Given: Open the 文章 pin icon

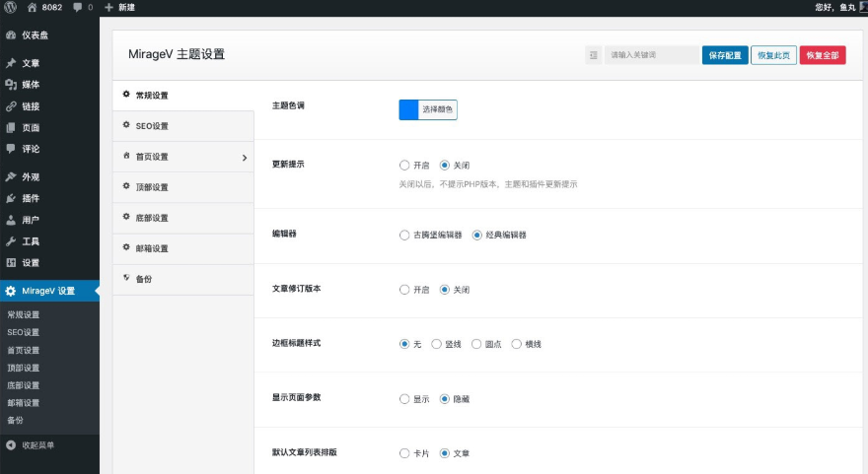Looking at the screenshot, I should 11,63.
